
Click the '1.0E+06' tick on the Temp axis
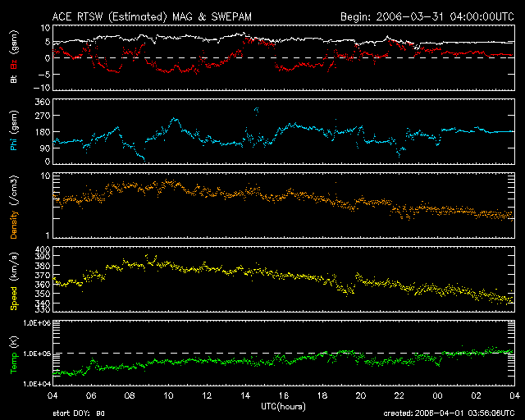37,323
